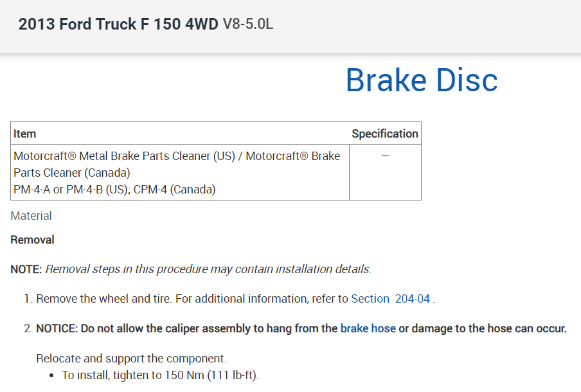Click the brake hose hyperlink
Image resolution: width=581 pixels, height=392 pixels.
click(368, 328)
